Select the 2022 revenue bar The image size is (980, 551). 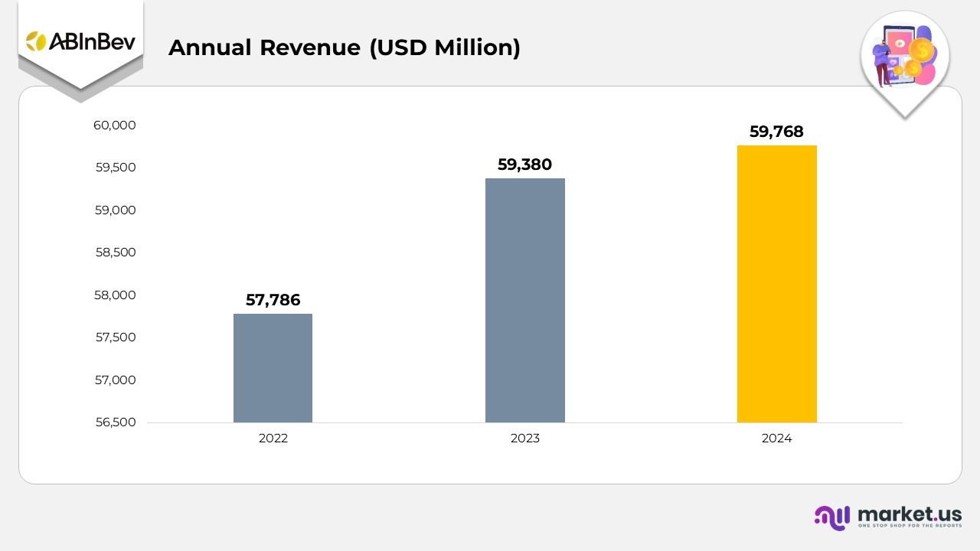(x=273, y=368)
